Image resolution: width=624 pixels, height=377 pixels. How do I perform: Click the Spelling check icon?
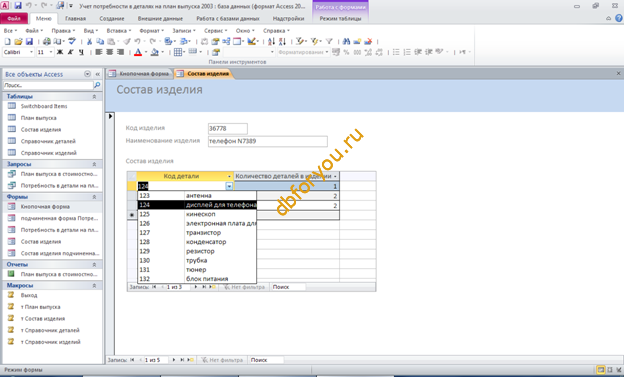[72, 41]
